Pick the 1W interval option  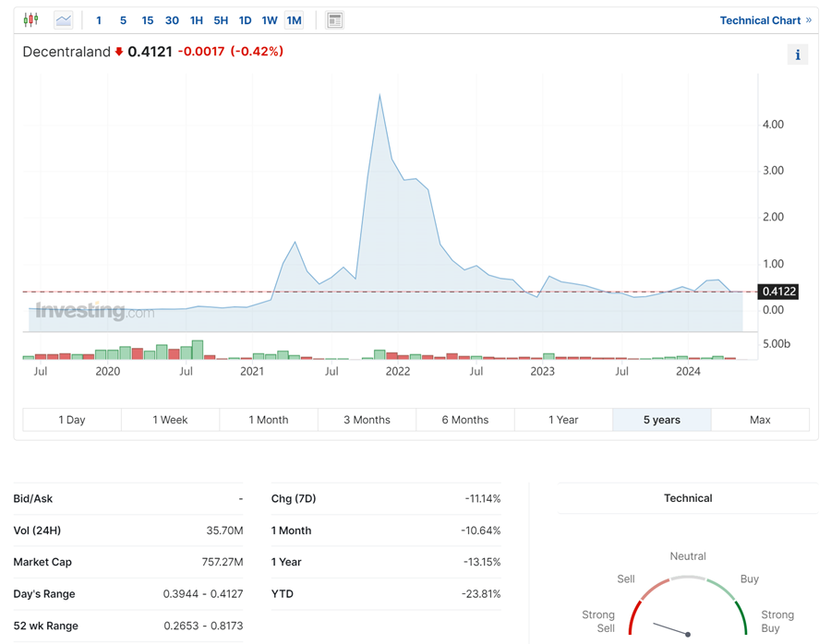(269, 19)
